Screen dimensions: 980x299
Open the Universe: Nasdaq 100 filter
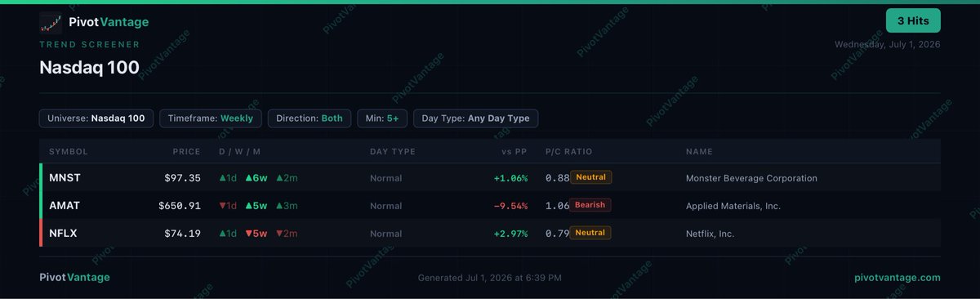[x=96, y=118]
